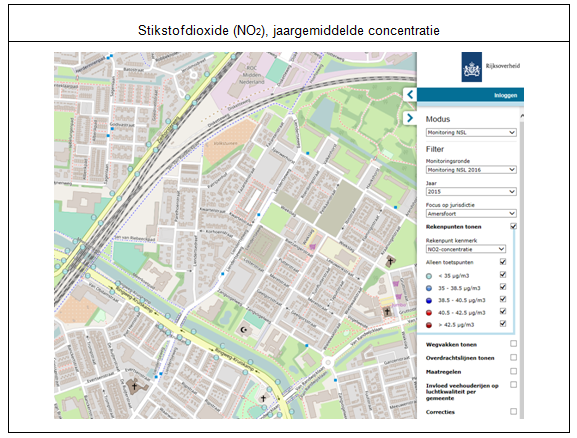Click red 40.5 - 42.5 legend dot
Image resolution: width=577 pixels, height=438 pixels.
click(429, 313)
